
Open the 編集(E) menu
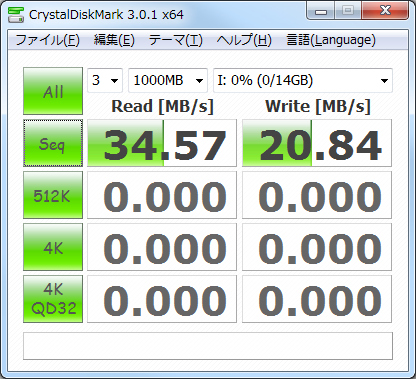click(114, 40)
